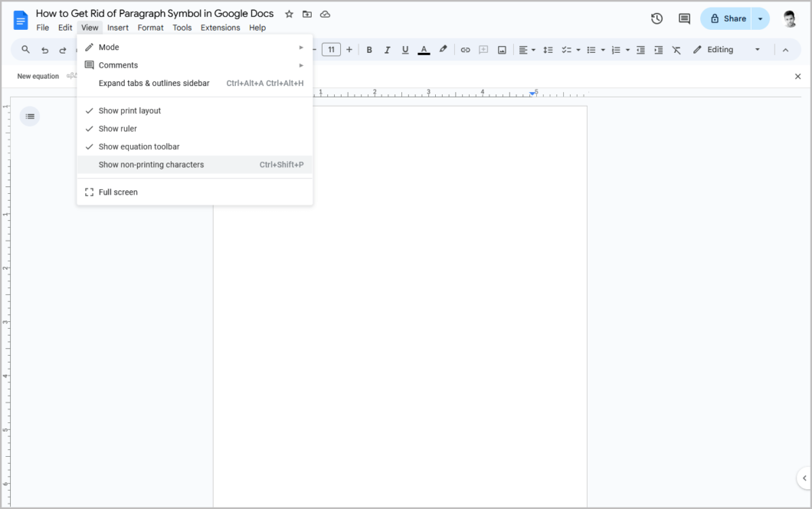Open the Help menu

[257, 28]
